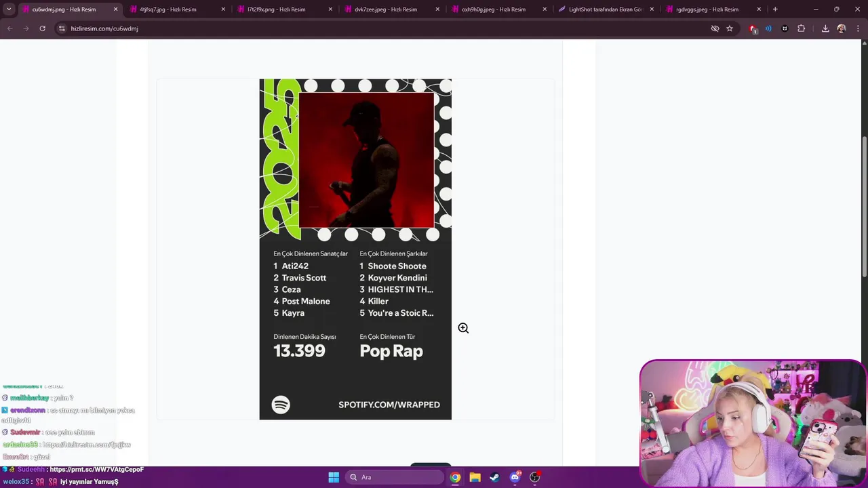This screenshot has height=488, width=868.
Task: Open OBS Studio from the taskbar
Action: pyautogui.click(x=534, y=477)
